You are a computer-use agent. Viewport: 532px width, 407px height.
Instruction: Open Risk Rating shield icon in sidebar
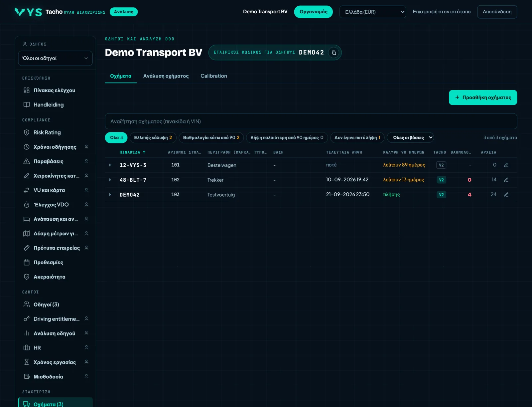(27, 132)
